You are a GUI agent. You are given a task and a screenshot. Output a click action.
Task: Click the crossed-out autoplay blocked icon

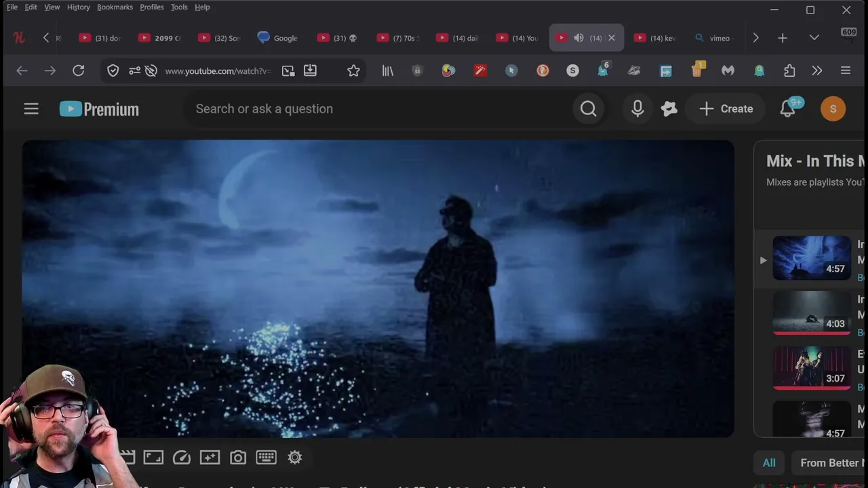pyautogui.click(x=151, y=70)
